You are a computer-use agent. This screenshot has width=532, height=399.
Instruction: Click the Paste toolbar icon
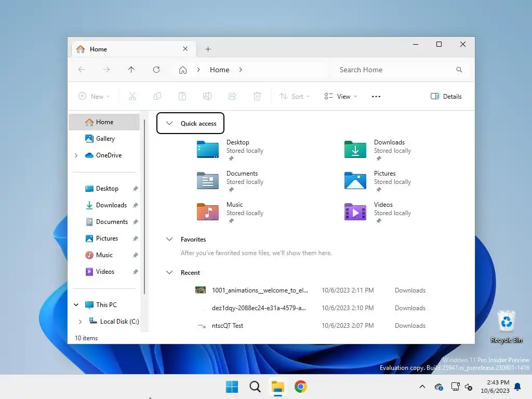182,96
